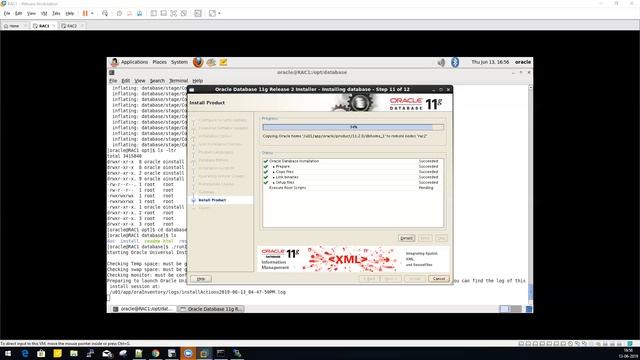Open the VMware Help menu

70,13
